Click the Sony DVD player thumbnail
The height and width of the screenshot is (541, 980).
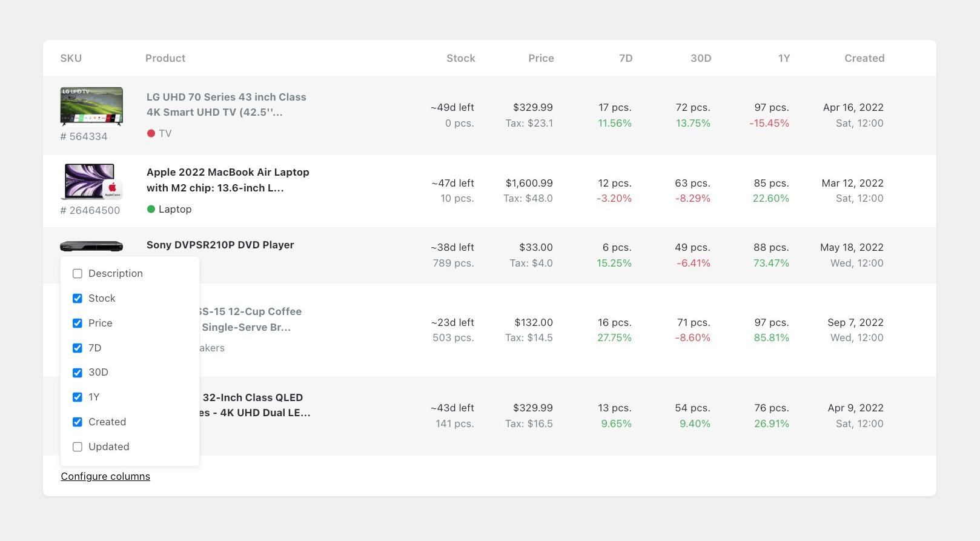click(x=91, y=247)
